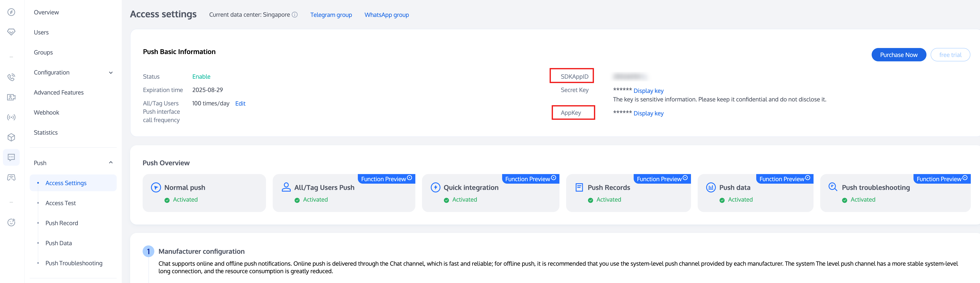
Task: Edit the push interface call frequency
Action: pos(240,103)
